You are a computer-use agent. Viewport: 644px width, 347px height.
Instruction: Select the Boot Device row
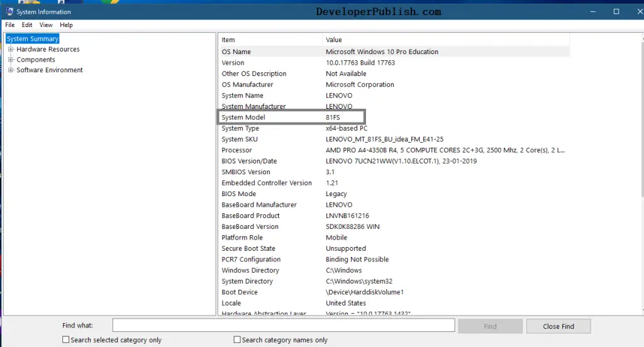tap(394, 292)
